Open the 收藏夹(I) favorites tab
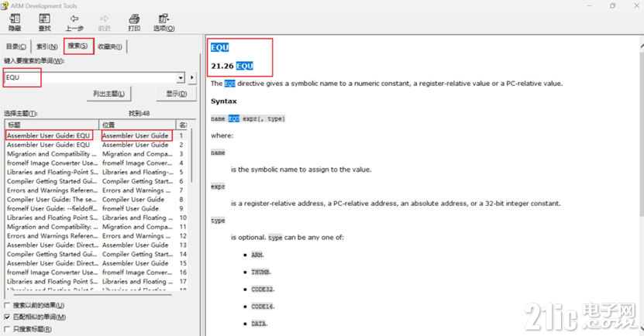This screenshot has width=644, height=336. coord(110,46)
